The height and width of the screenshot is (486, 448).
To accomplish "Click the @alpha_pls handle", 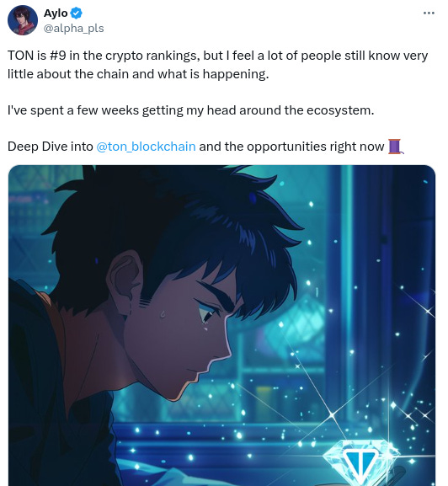I will (74, 28).
